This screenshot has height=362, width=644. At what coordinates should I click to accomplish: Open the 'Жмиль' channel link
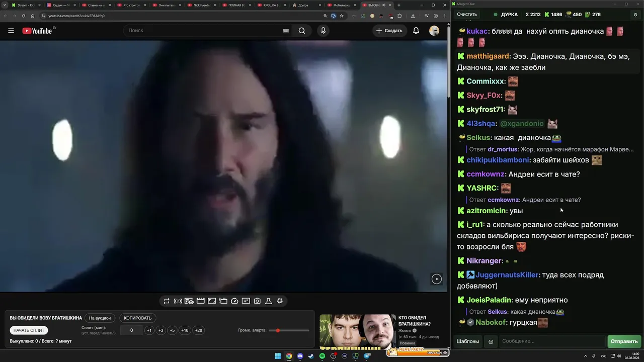click(405, 330)
